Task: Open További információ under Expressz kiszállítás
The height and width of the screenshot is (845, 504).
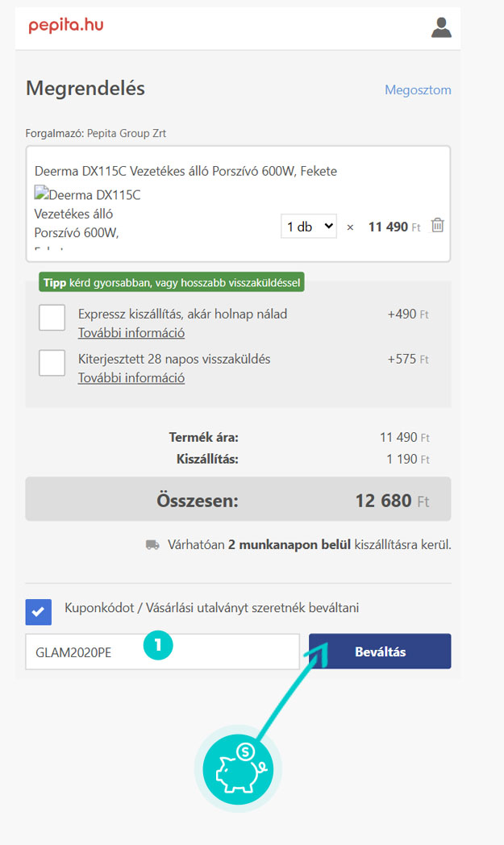Action: click(131, 332)
